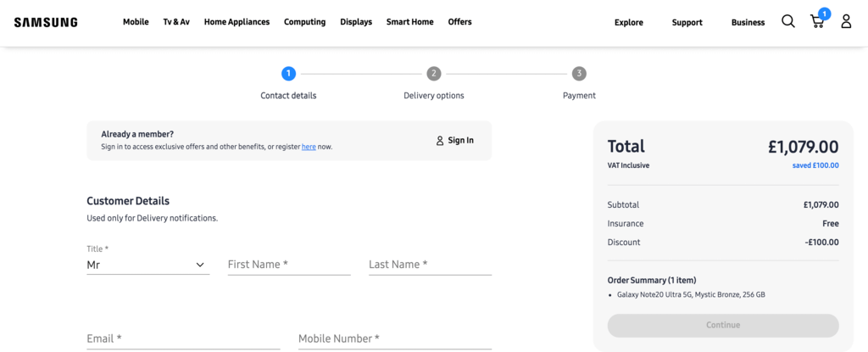Open the Home Appliances menu

click(x=236, y=22)
